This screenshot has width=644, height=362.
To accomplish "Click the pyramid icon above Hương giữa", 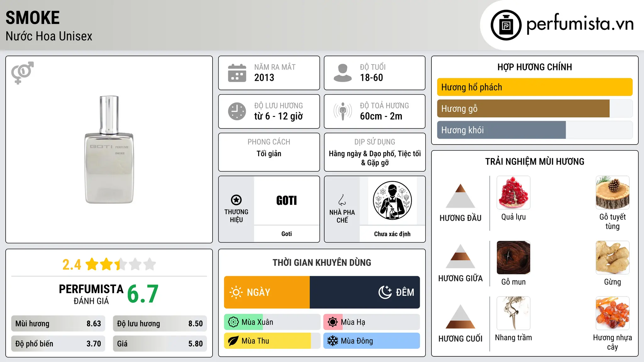I will coord(460,256).
